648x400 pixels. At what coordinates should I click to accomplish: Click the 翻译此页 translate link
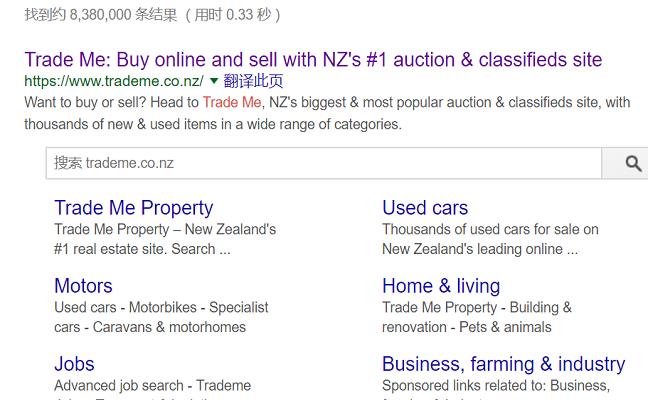click(x=252, y=81)
